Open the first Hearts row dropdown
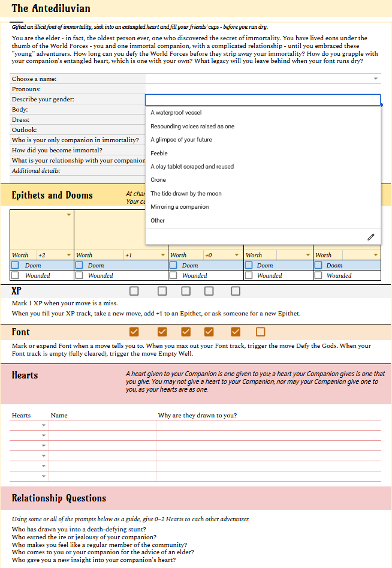 click(43, 425)
